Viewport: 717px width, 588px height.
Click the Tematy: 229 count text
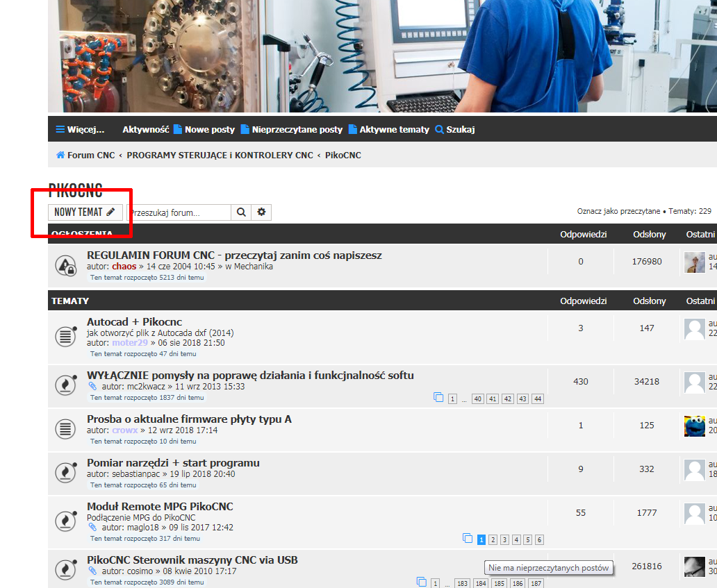[x=690, y=211]
